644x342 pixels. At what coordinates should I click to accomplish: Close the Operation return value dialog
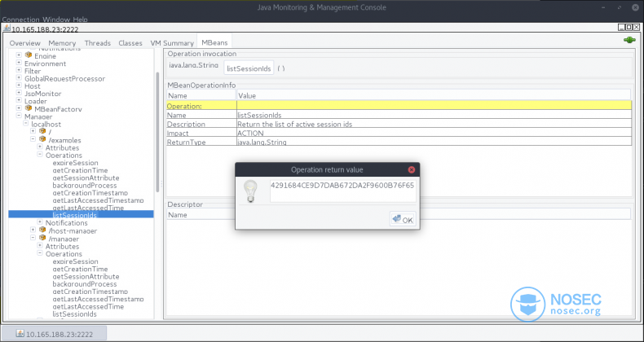tap(412, 169)
